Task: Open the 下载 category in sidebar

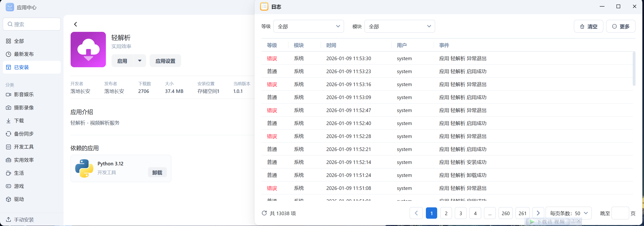Action: point(19,121)
